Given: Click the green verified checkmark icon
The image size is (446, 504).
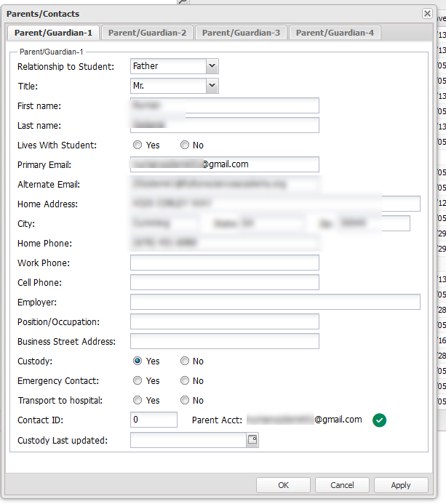Looking at the screenshot, I should click(379, 420).
